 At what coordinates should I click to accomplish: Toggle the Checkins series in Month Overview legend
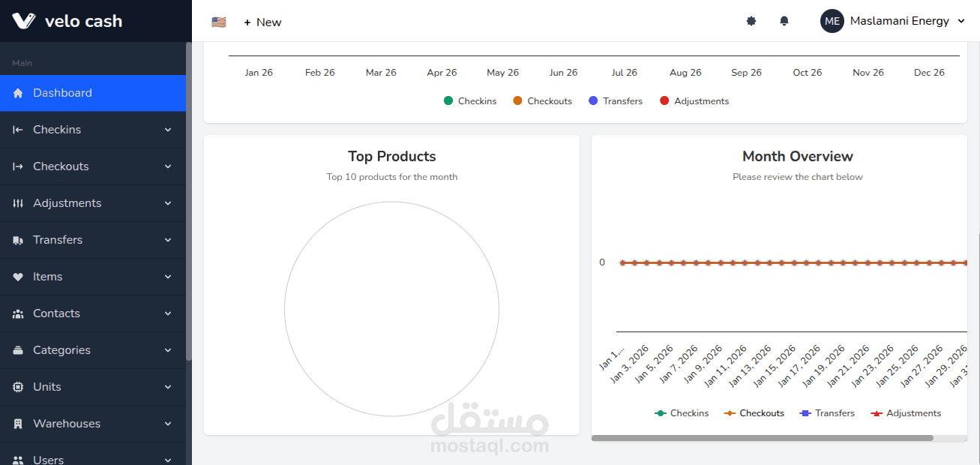tap(682, 412)
